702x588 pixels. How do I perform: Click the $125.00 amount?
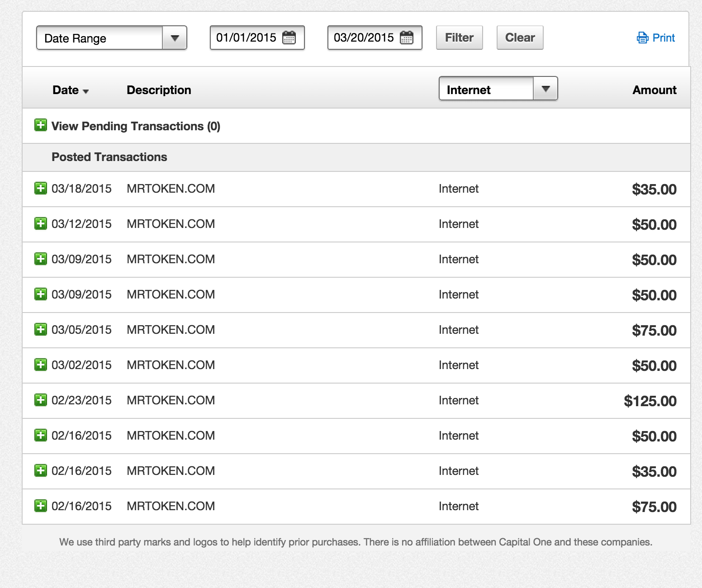(650, 401)
